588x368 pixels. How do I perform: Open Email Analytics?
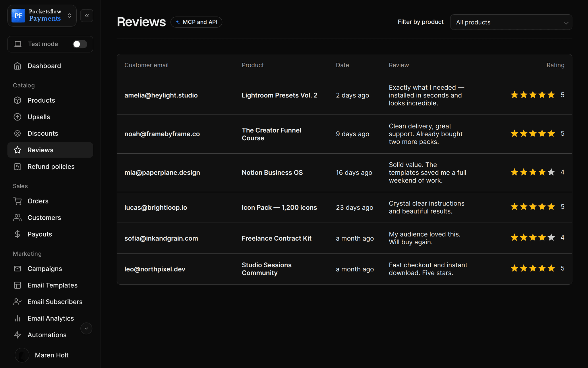(x=50, y=318)
